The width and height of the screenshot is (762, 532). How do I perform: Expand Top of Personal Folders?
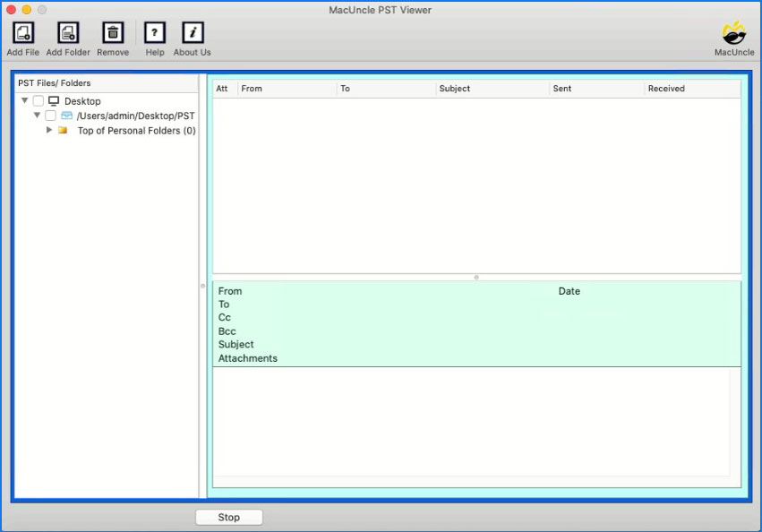[49, 131]
